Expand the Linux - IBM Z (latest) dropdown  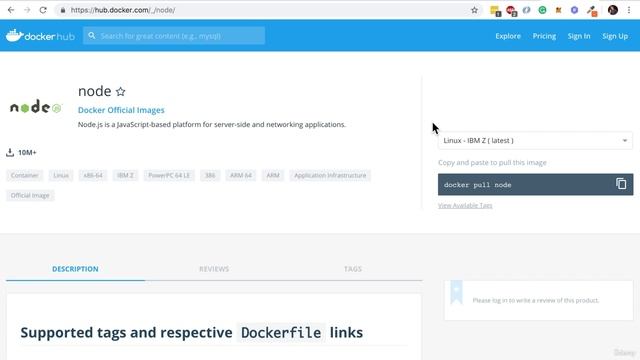(536, 140)
